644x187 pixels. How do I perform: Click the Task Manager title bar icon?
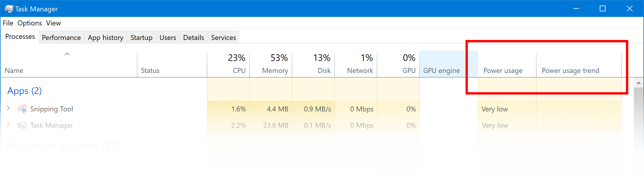click(9, 9)
